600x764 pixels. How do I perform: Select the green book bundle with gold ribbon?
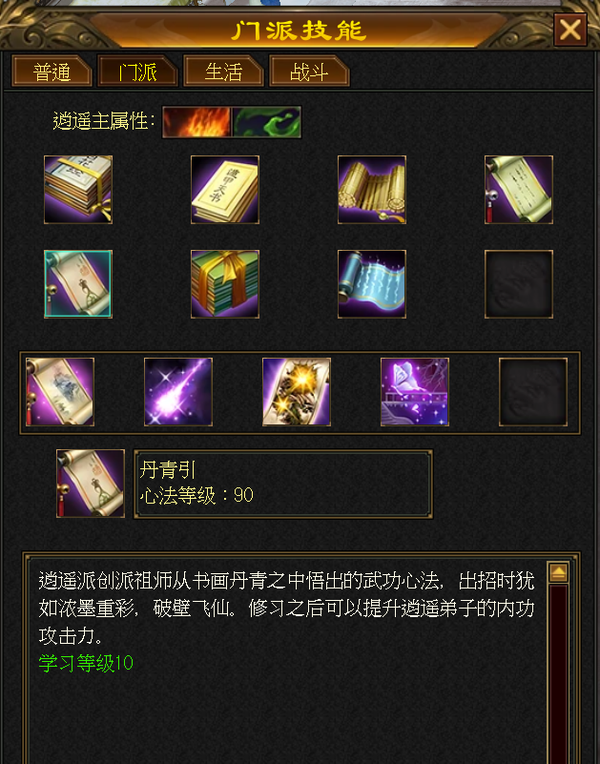[225, 284]
